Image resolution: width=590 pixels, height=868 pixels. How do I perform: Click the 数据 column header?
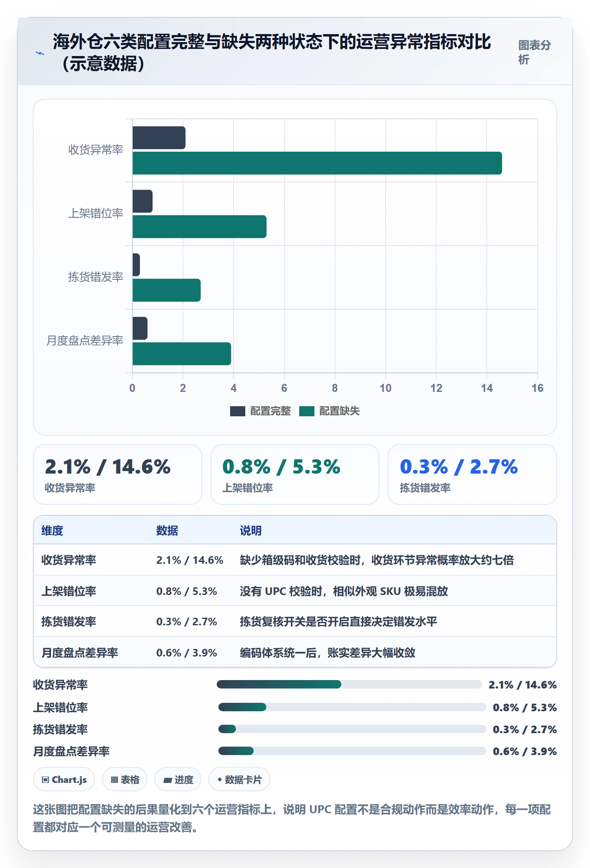pos(167,530)
